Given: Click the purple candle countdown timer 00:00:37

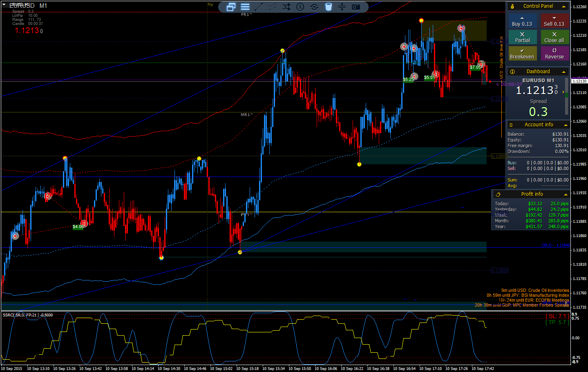Looking at the screenshot, I should [x=509, y=85].
